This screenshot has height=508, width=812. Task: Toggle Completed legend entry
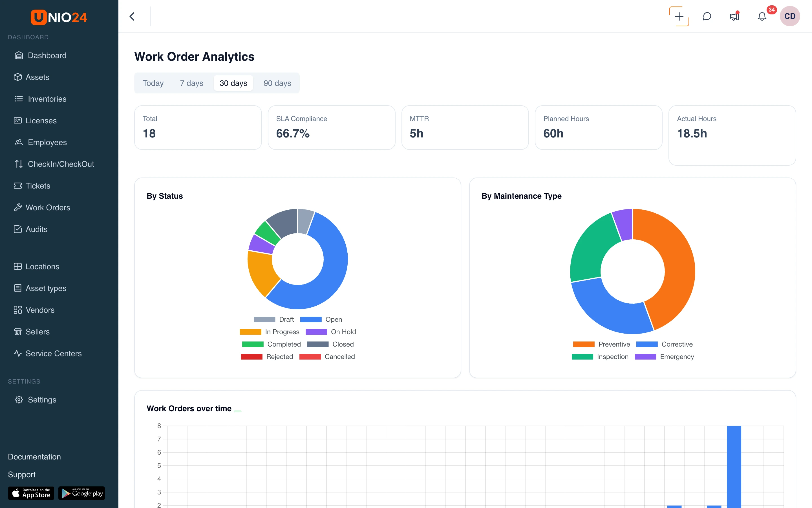(x=271, y=344)
